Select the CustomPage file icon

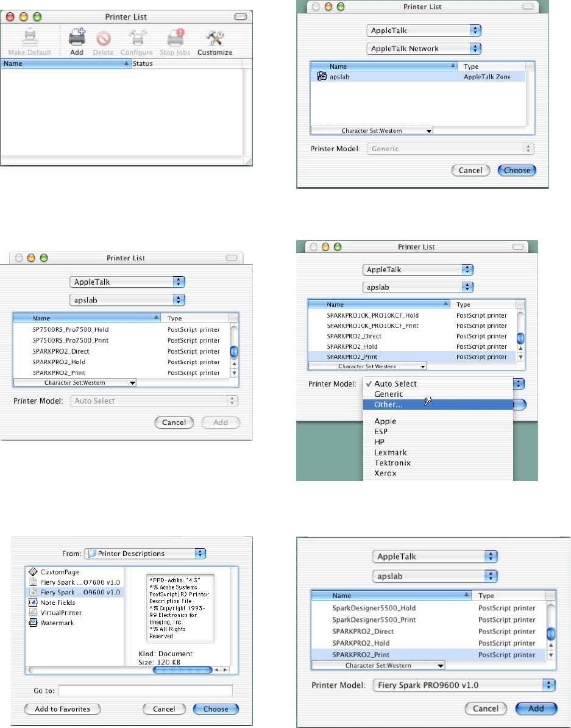pyautogui.click(x=33, y=571)
